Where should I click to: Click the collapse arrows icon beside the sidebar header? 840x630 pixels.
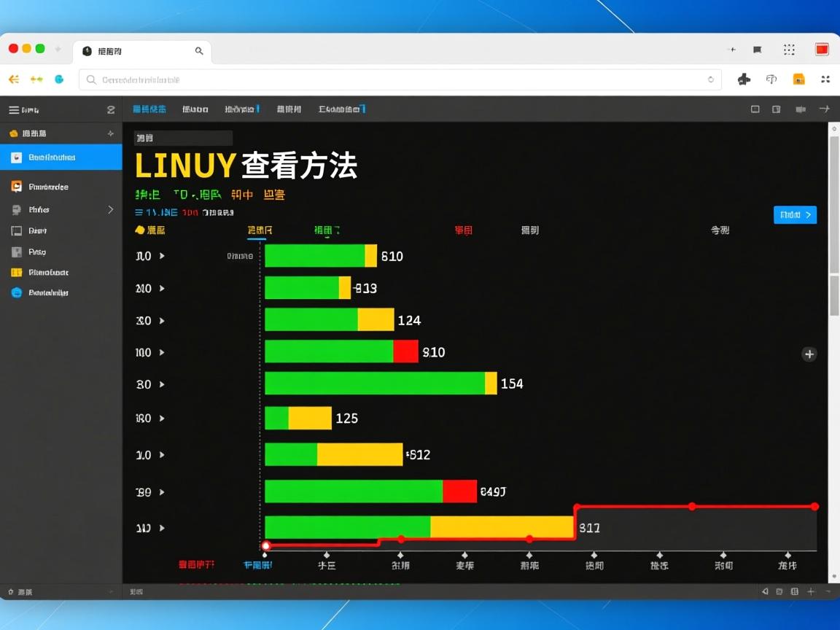tap(111, 109)
